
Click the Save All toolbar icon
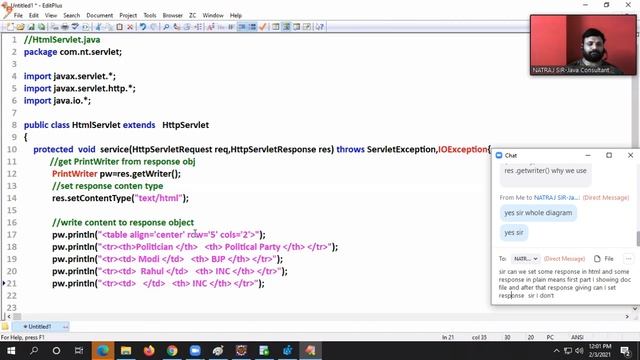click(x=41, y=27)
